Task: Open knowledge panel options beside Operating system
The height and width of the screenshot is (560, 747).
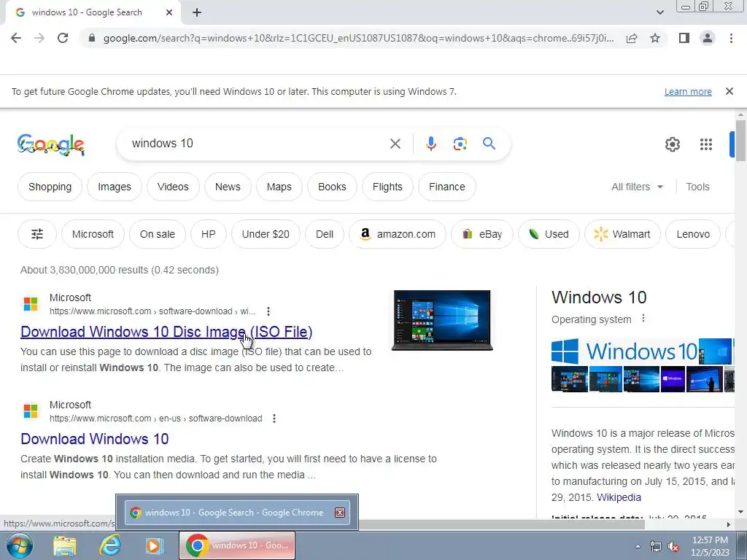Action: (643, 318)
